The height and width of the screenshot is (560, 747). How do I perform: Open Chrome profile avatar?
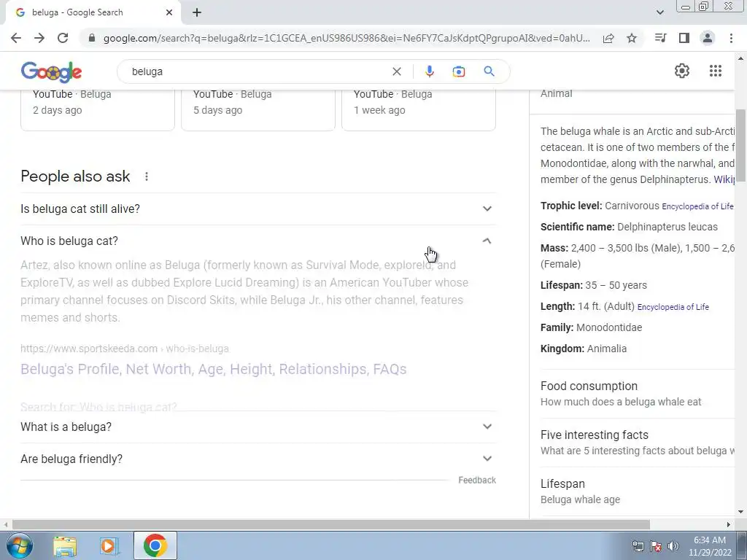coord(708,38)
